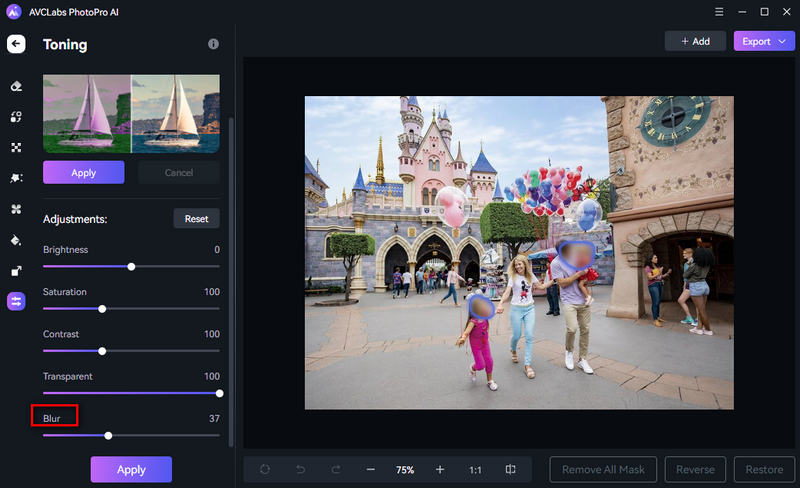Click the Saturation slider handle
Viewport: 800px width, 488px height.
click(x=102, y=309)
